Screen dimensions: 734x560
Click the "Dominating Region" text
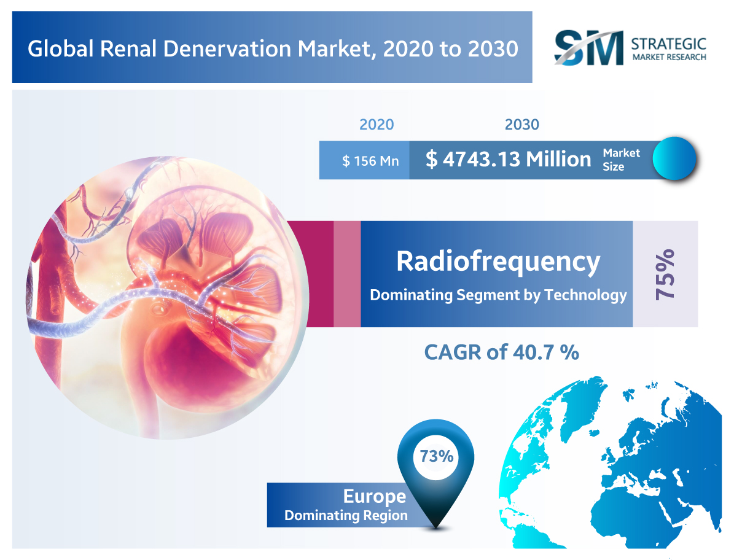(x=346, y=516)
